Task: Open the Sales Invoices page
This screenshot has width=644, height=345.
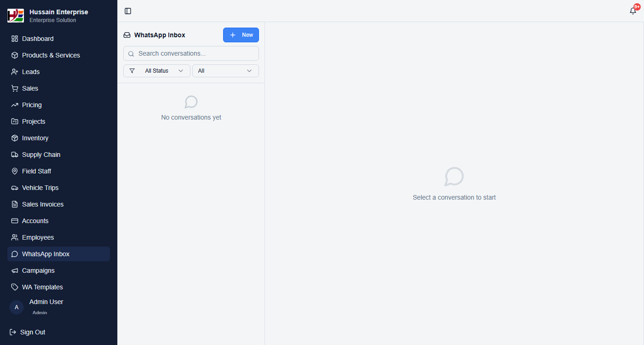Action: [58, 204]
